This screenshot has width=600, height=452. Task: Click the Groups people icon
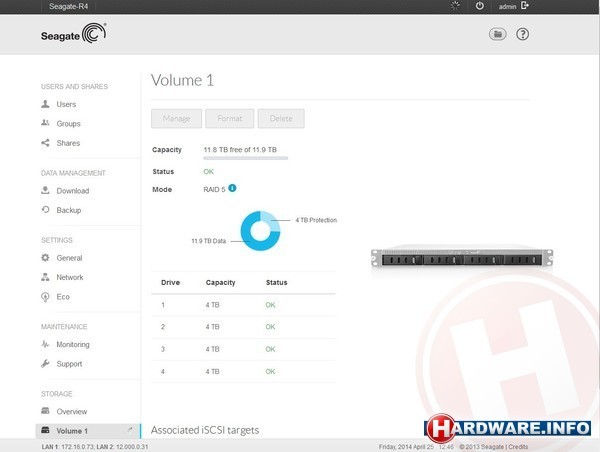(45, 123)
